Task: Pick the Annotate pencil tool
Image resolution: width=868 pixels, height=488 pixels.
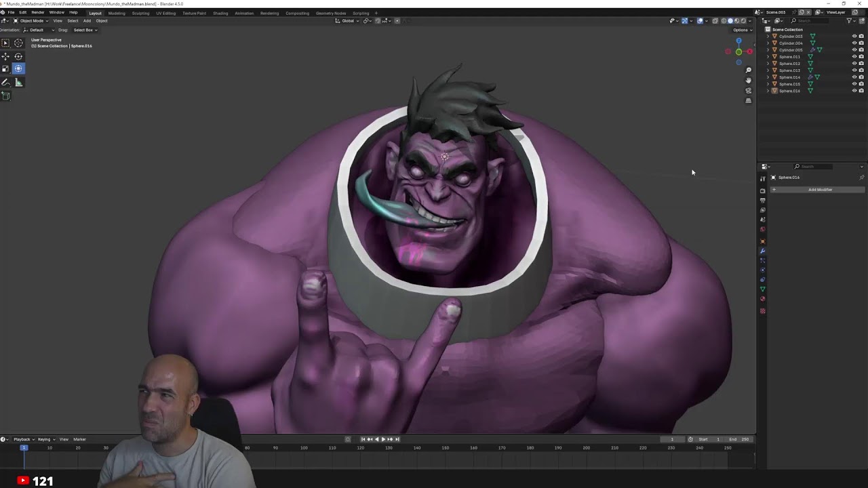Action: click(x=5, y=83)
